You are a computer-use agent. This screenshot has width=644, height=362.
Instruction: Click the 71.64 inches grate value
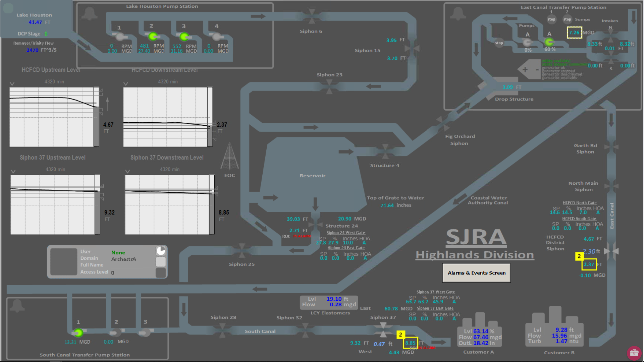tap(387, 205)
